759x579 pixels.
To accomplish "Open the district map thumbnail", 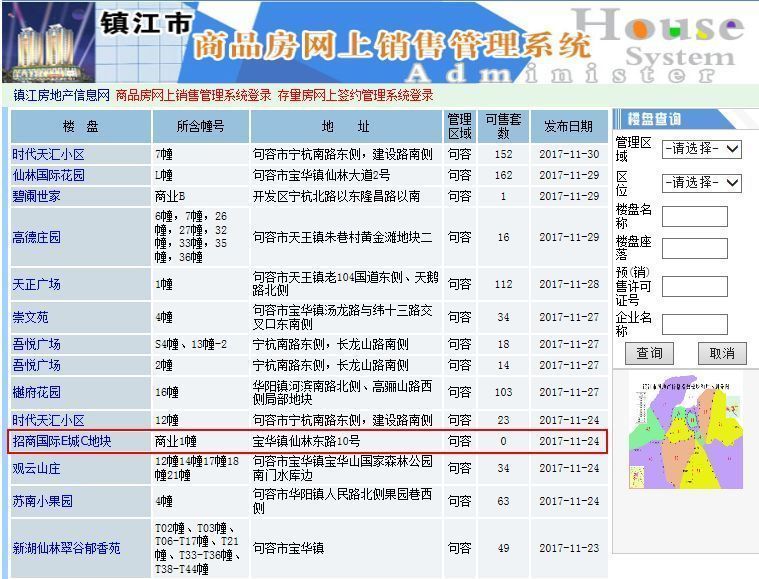I will click(x=685, y=432).
